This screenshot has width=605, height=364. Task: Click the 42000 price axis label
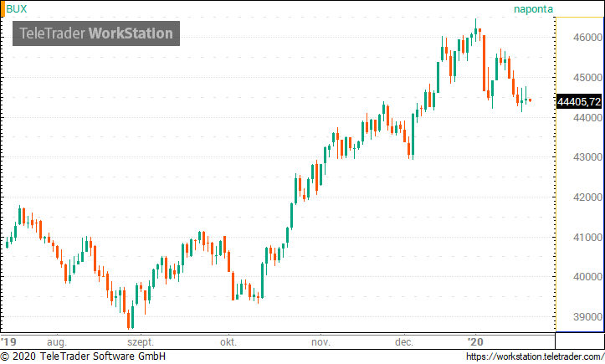click(x=587, y=197)
